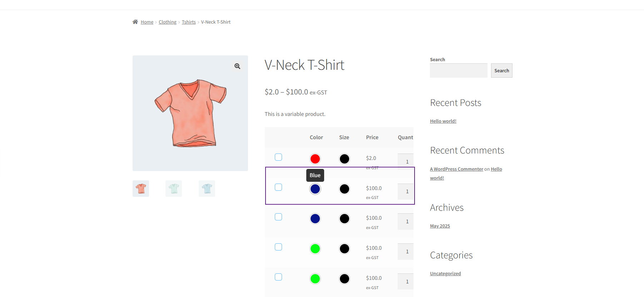Select the red color swatch in first row
Image resolution: width=644 pixels, height=297 pixels.
coord(315,159)
